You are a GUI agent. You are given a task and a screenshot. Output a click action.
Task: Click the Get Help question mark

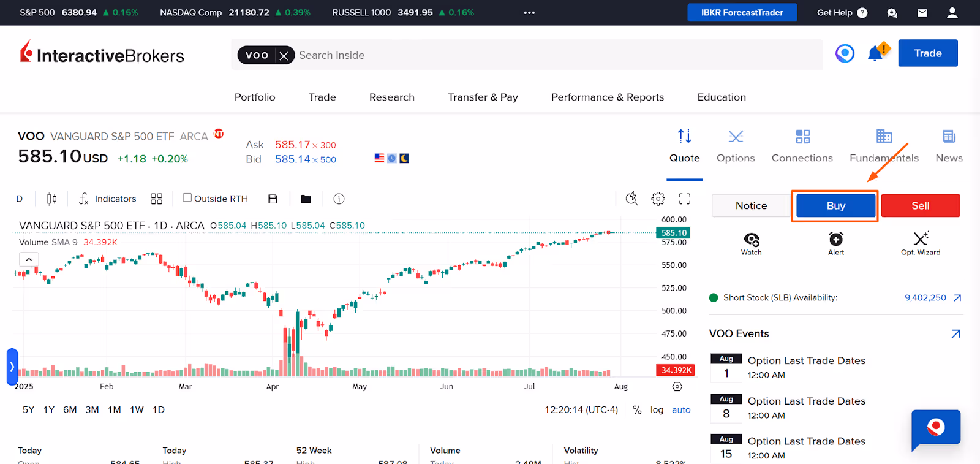[x=862, y=12]
